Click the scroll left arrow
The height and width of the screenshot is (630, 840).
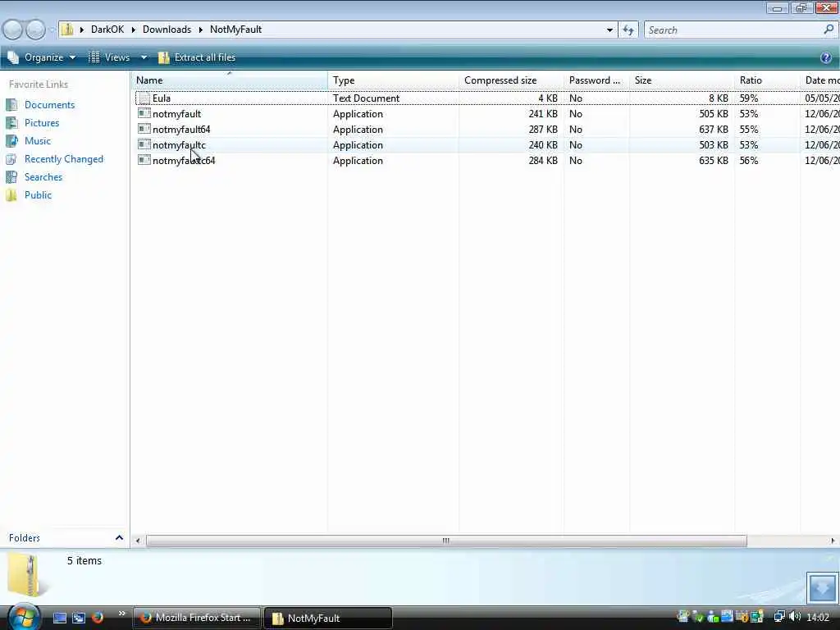138,541
